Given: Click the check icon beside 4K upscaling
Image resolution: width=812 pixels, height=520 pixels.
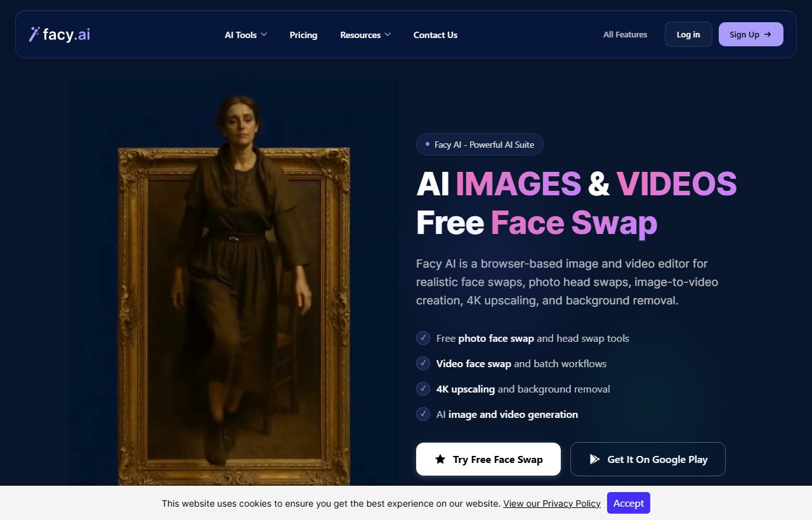Looking at the screenshot, I should [423, 389].
